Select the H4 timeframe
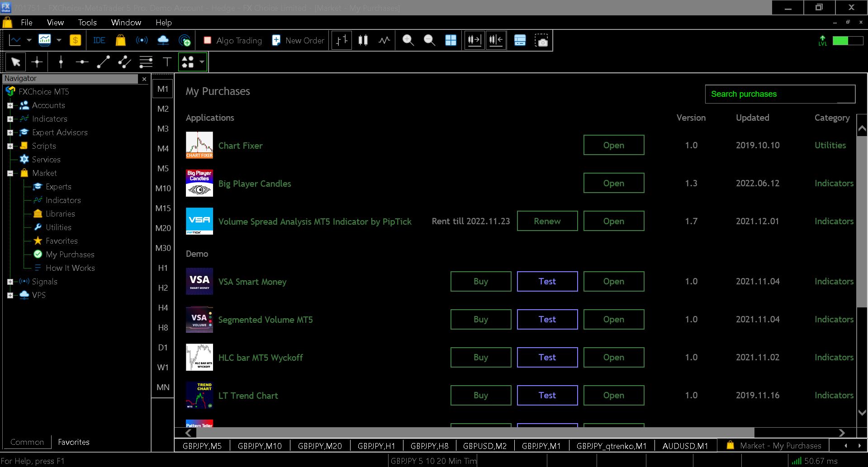 163,308
